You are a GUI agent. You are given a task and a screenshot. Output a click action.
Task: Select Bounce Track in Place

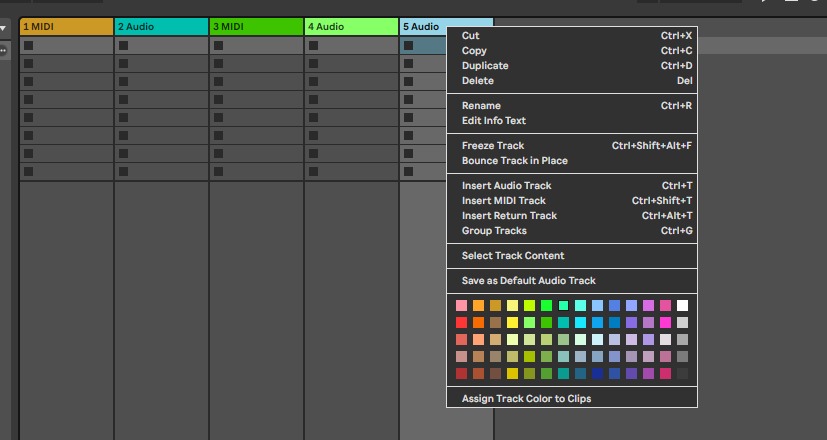click(x=572, y=161)
